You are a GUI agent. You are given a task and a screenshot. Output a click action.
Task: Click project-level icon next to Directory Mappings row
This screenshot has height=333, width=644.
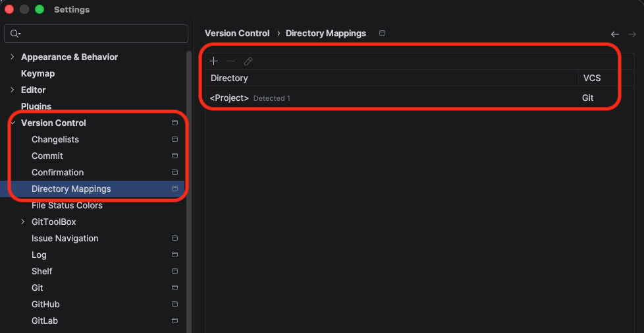[174, 189]
